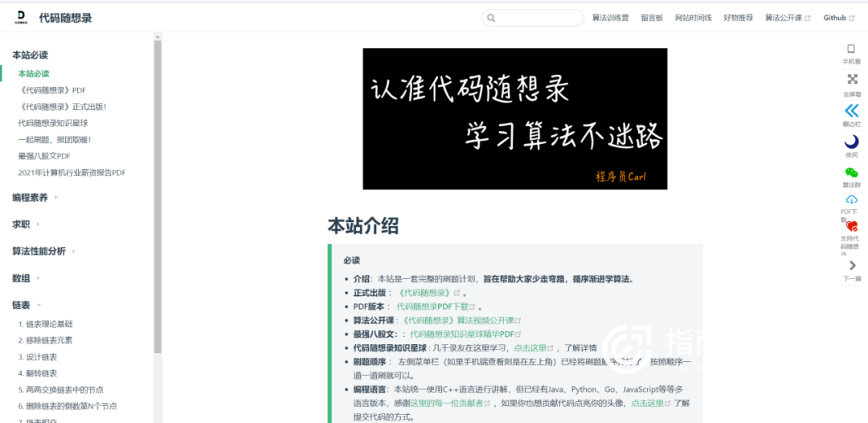The height and width of the screenshot is (423, 868).
Task: Click the 支持代码随想录 heart icon
Action: tap(851, 226)
